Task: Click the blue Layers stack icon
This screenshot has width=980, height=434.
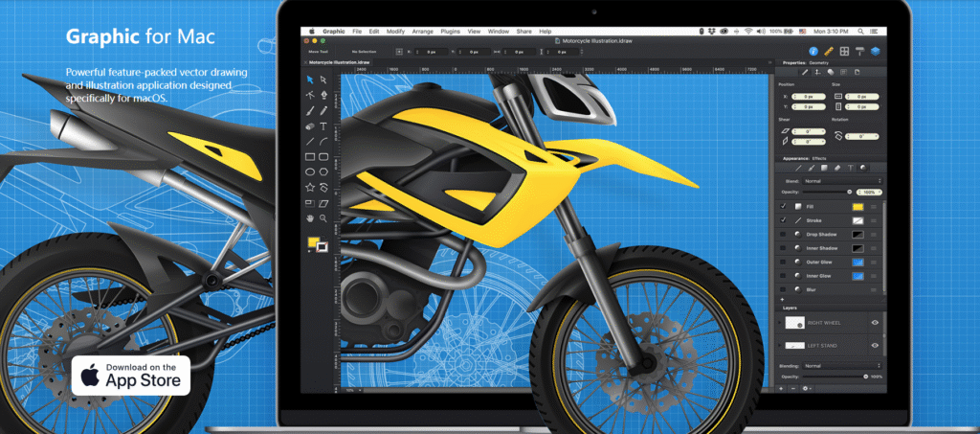Action: tap(876, 52)
